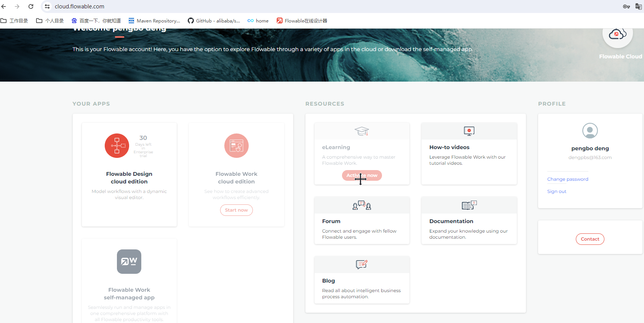Open site information icon in address bar

pos(47,6)
